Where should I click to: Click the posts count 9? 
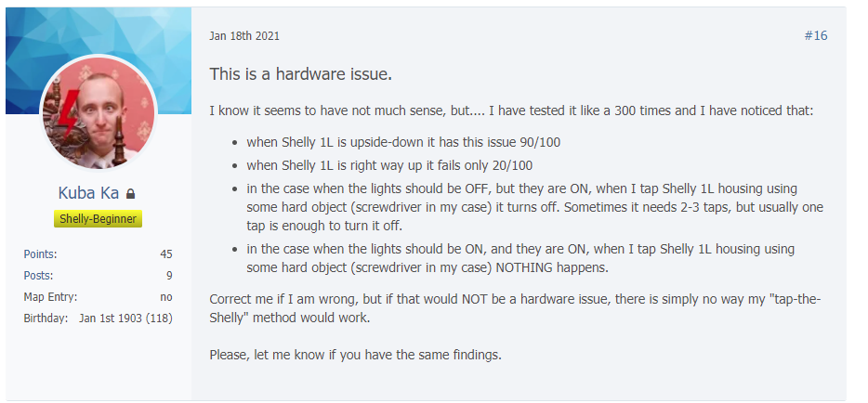coord(169,275)
